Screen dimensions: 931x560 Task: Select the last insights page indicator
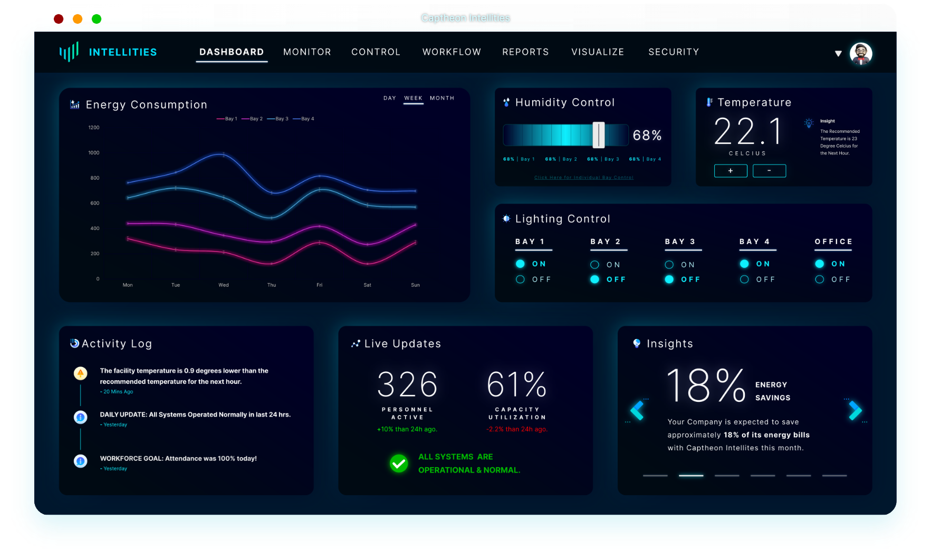coord(834,476)
